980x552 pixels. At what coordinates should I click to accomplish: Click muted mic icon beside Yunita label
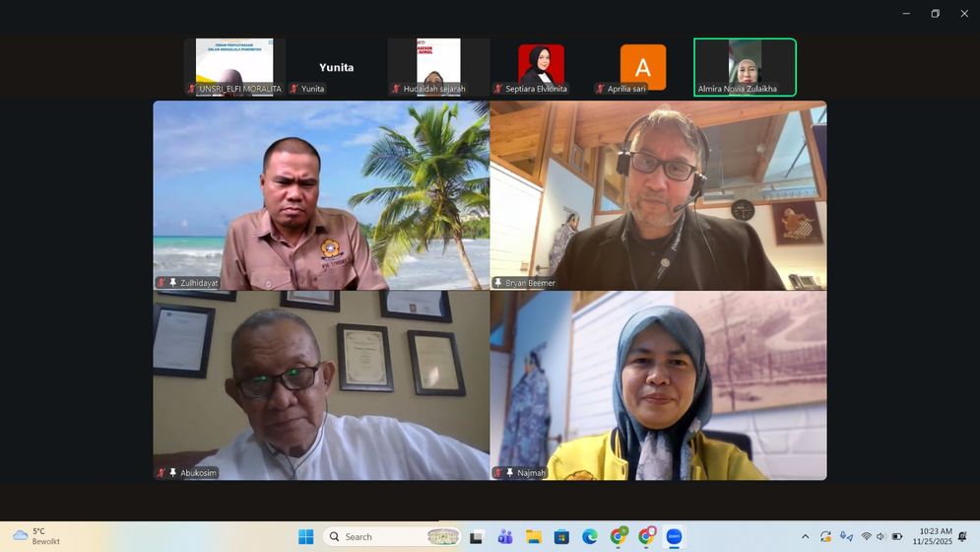[294, 89]
